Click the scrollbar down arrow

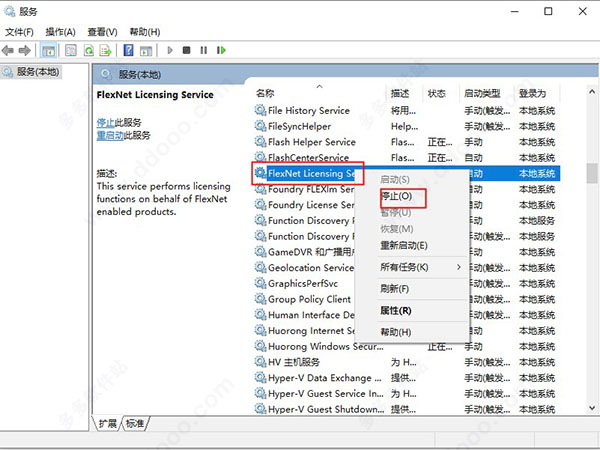pos(592,408)
